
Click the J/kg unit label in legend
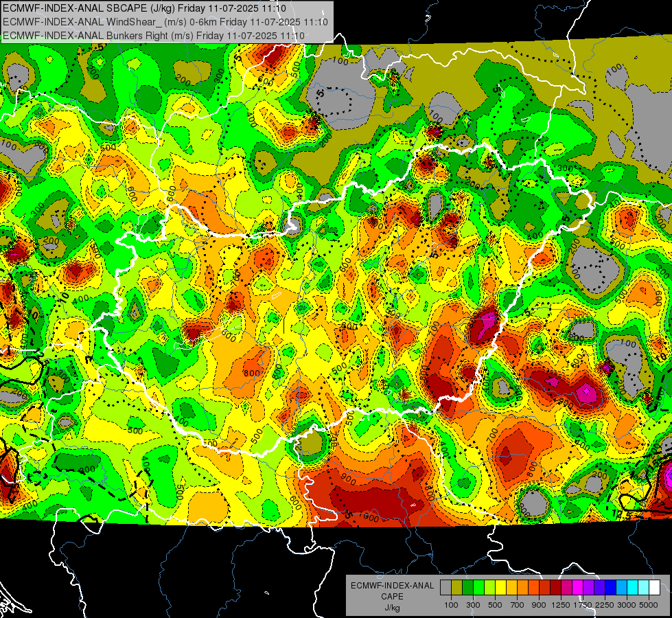392,608
